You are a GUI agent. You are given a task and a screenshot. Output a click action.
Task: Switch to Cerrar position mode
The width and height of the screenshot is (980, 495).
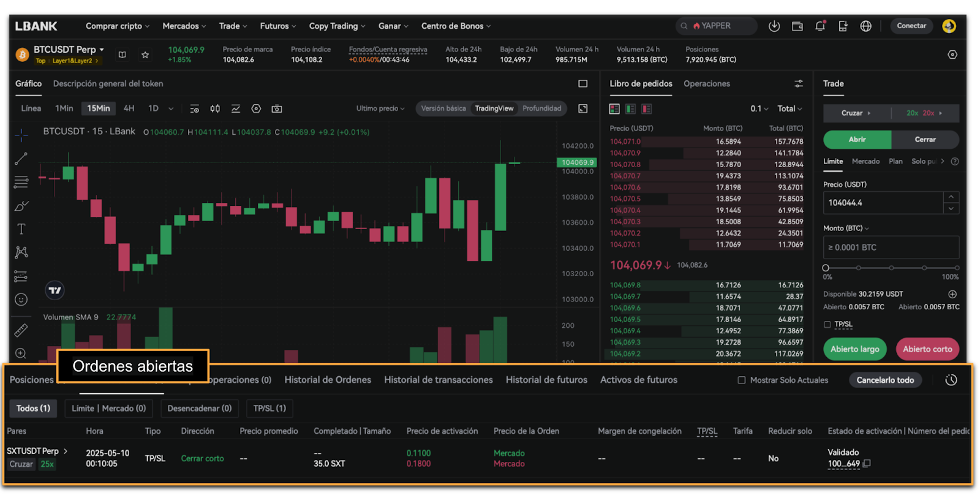click(x=925, y=140)
